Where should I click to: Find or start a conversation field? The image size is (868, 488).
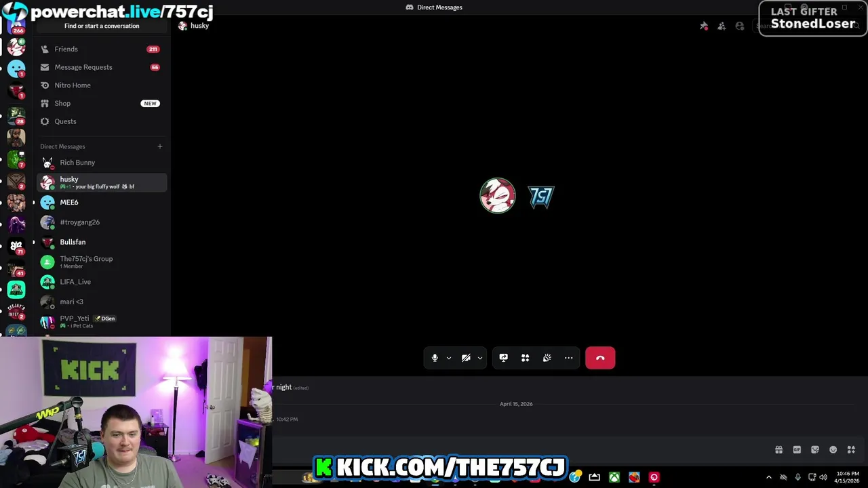pos(102,26)
